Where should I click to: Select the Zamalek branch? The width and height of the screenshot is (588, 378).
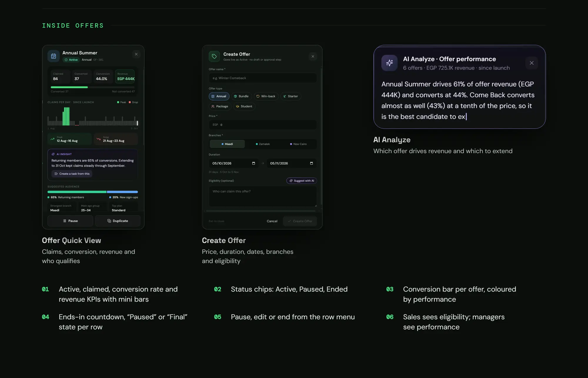263,144
